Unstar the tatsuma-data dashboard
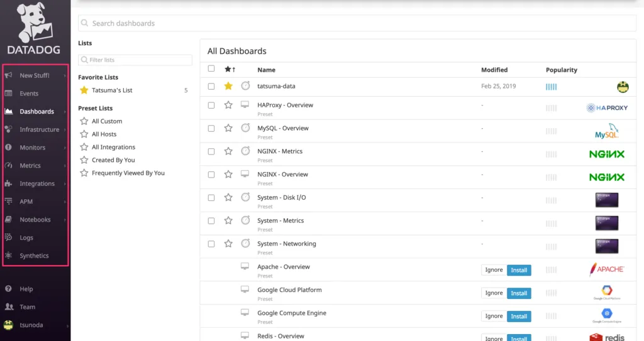 click(228, 86)
